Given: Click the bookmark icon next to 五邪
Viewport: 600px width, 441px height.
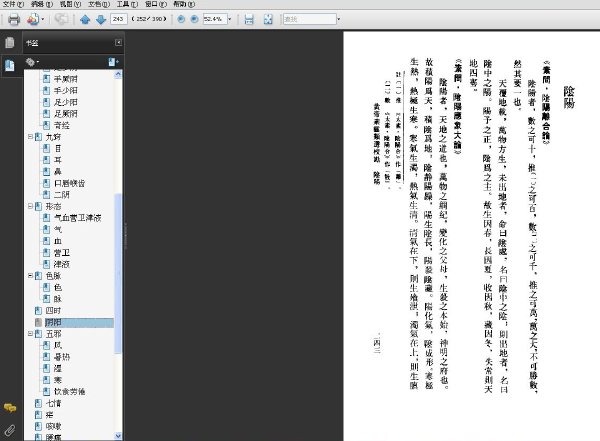Looking at the screenshot, I should (38, 334).
